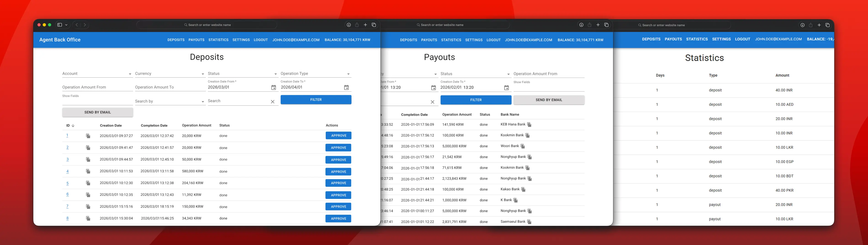Open SETTINGS in Statistics window

click(x=721, y=39)
